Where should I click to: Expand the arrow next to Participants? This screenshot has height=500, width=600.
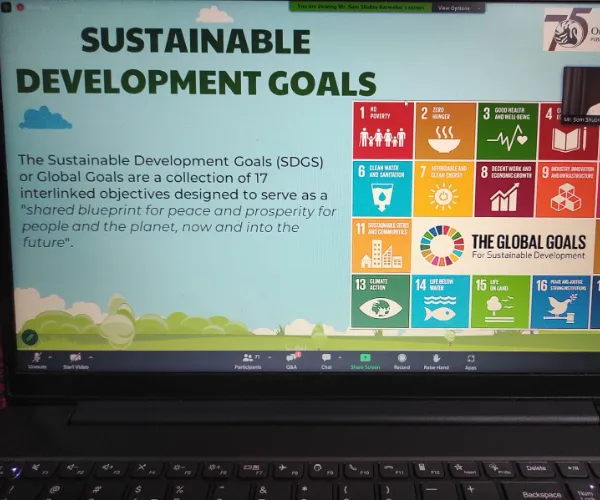(x=269, y=358)
